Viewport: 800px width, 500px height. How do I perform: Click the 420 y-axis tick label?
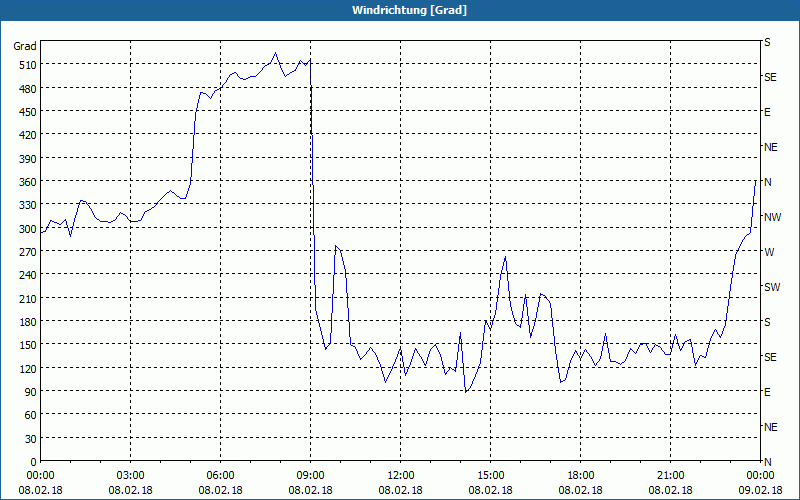pyautogui.click(x=28, y=135)
